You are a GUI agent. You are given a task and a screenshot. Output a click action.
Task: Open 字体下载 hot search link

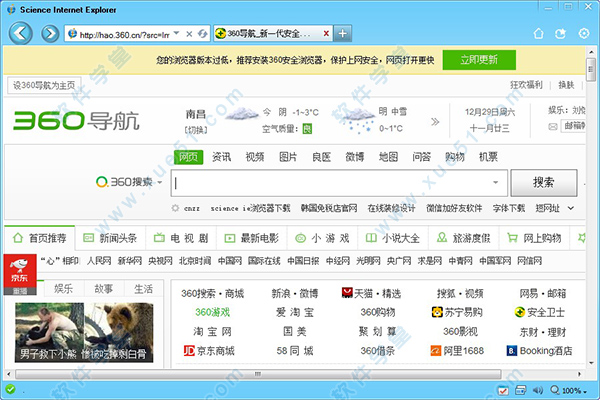click(x=509, y=208)
